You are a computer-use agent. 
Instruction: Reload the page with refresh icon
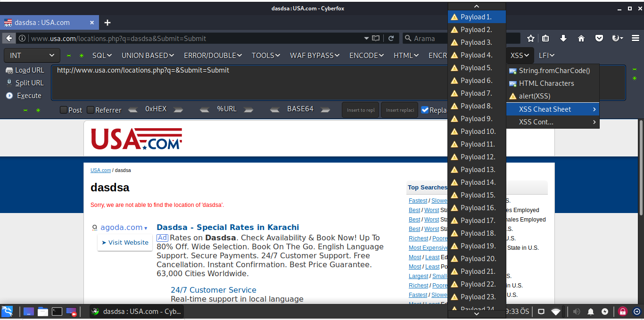pyautogui.click(x=391, y=39)
